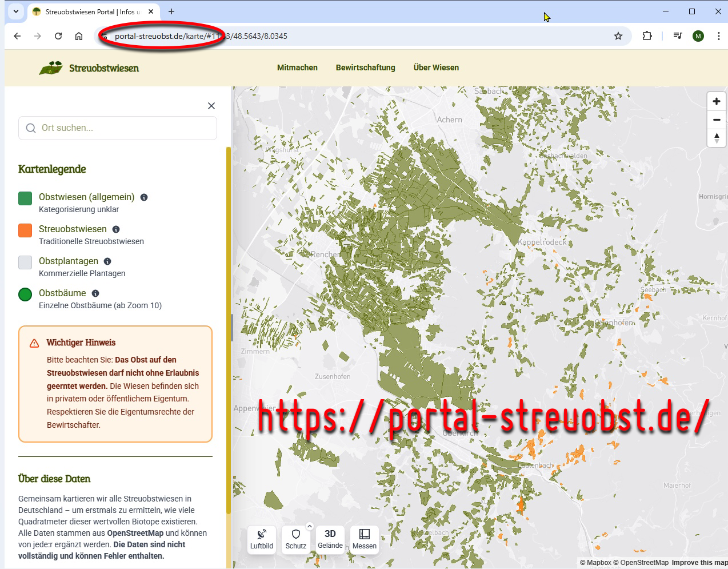Open info icon next to Obstwiesen (allgemein)
728x569 pixels.
[x=144, y=197]
